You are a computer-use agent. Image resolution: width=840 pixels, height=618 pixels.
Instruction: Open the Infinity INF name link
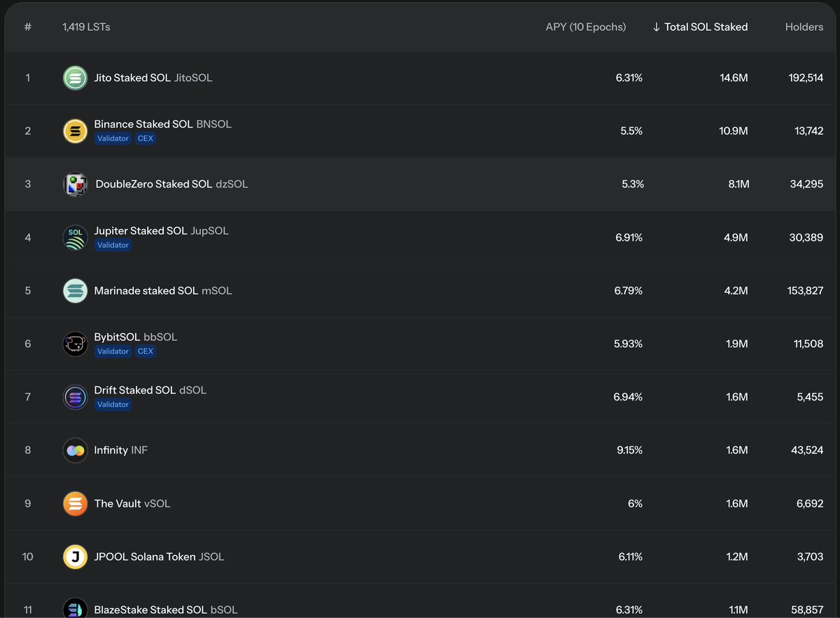[121, 450]
